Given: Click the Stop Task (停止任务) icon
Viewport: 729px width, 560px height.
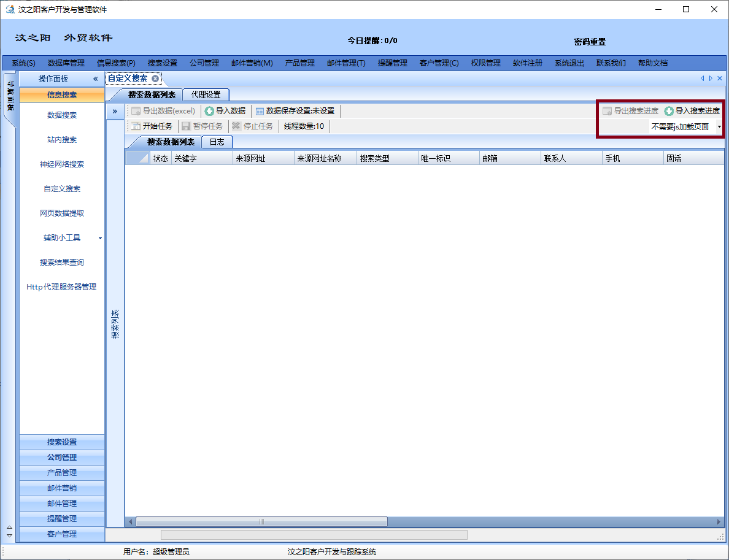Looking at the screenshot, I should (x=236, y=126).
